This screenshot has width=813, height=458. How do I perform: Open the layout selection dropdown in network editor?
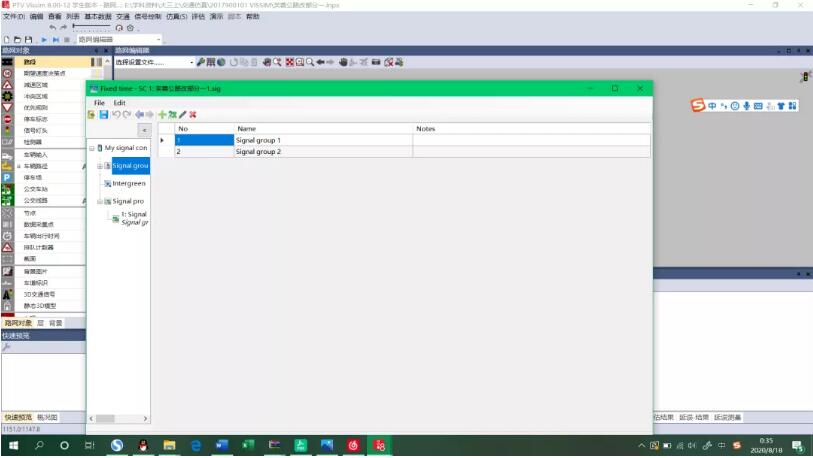[x=154, y=62]
